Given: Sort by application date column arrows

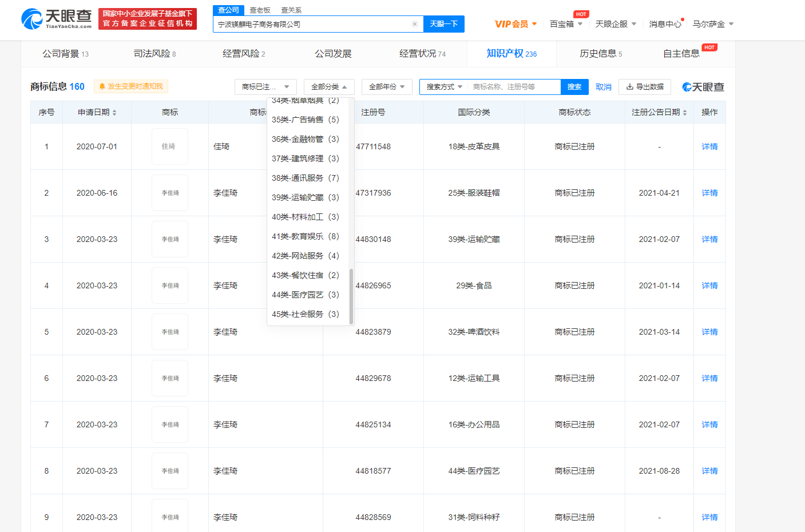Looking at the screenshot, I should pyautogui.click(x=114, y=113).
